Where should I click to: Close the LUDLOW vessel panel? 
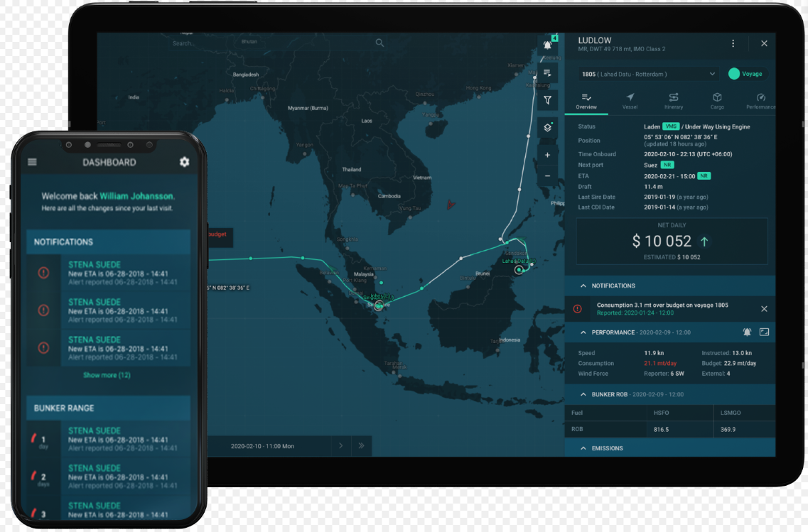(x=764, y=44)
